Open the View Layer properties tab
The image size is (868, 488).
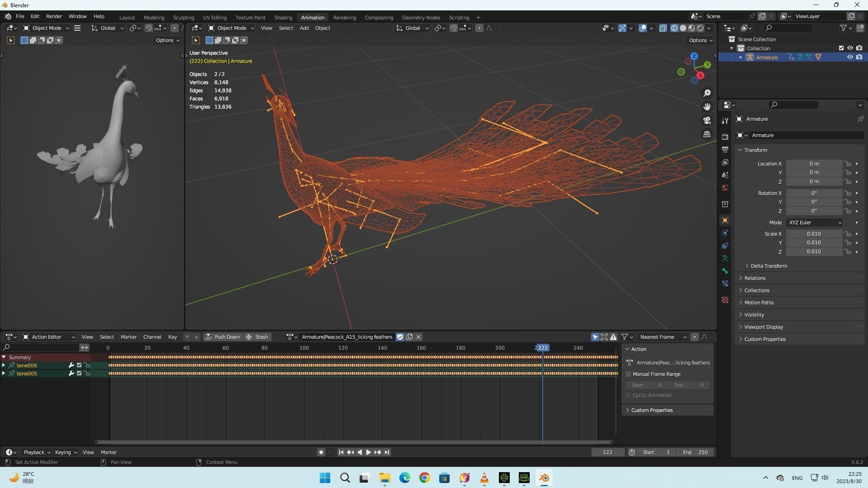point(725,162)
